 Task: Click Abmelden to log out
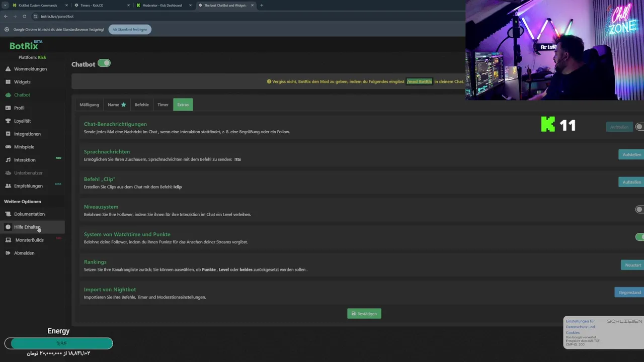(x=24, y=253)
